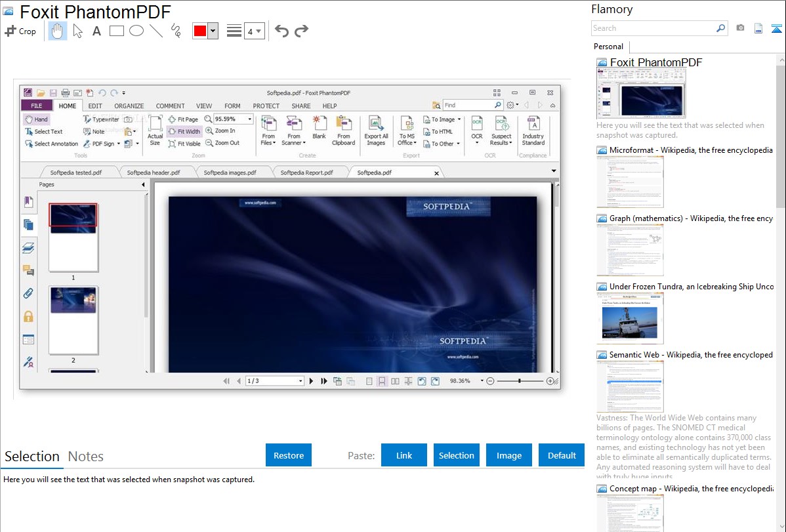The image size is (786, 532).
Task: Click Industry Standard compliance icon
Action: pyautogui.click(x=533, y=131)
